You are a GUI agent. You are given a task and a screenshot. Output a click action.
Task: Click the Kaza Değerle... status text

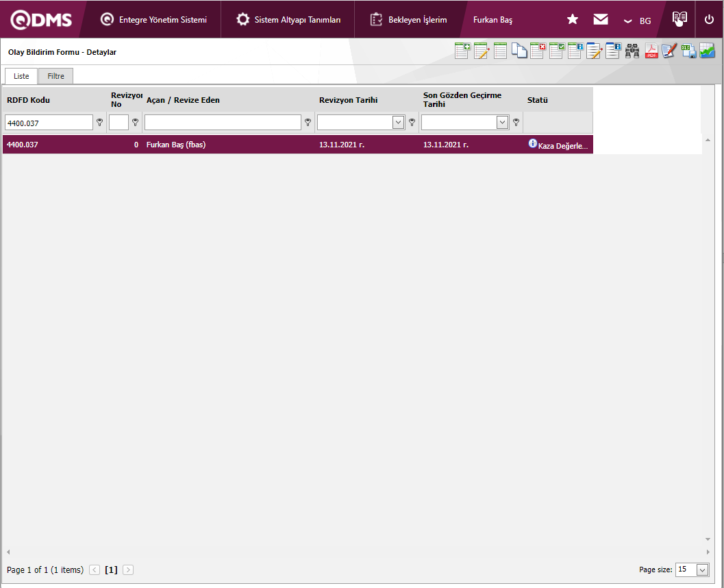(563, 145)
